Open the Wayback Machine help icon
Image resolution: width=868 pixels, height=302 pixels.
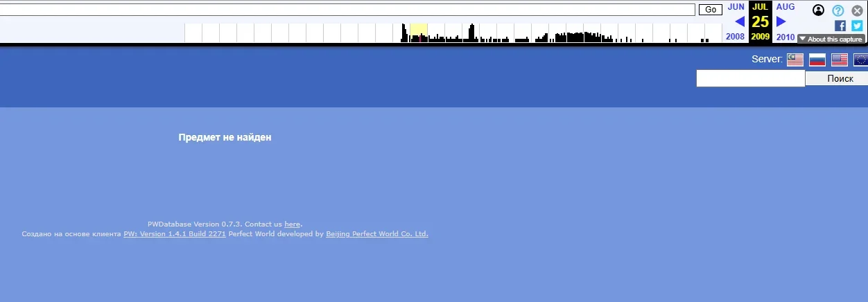point(838,10)
